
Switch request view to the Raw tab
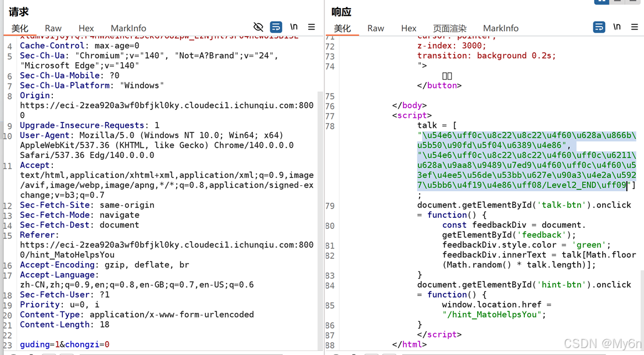pos(53,28)
